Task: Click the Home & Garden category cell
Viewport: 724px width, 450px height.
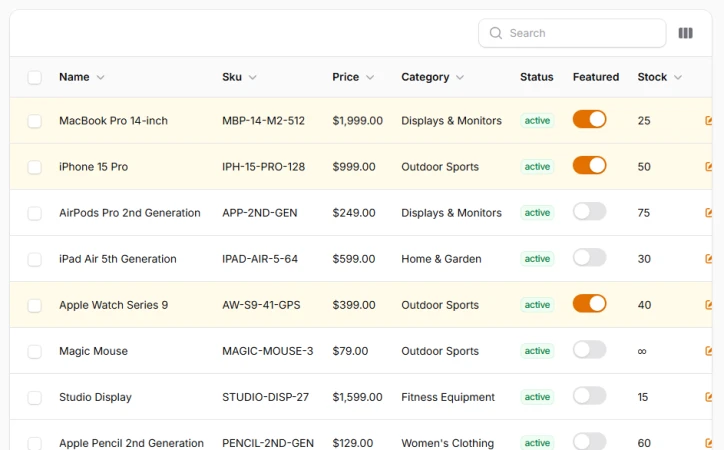Action: click(x=441, y=259)
